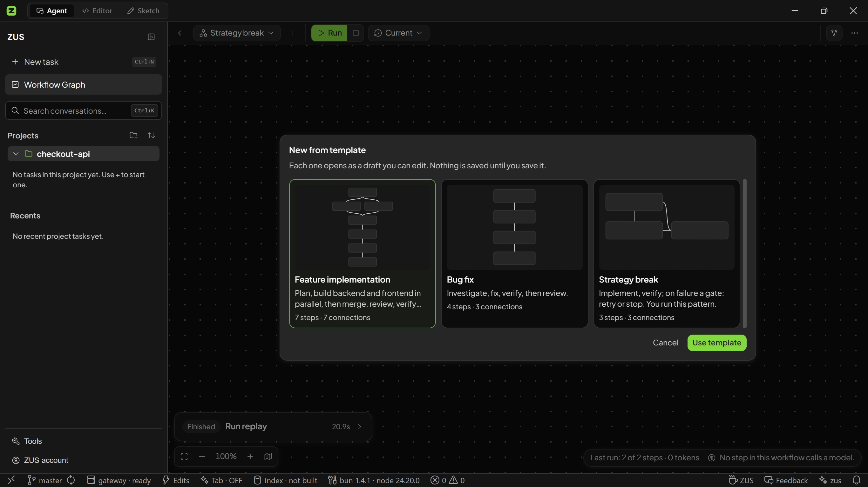This screenshot has width=868, height=487.
Task: Select the template list scrollbar
Action: click(744, 254)
